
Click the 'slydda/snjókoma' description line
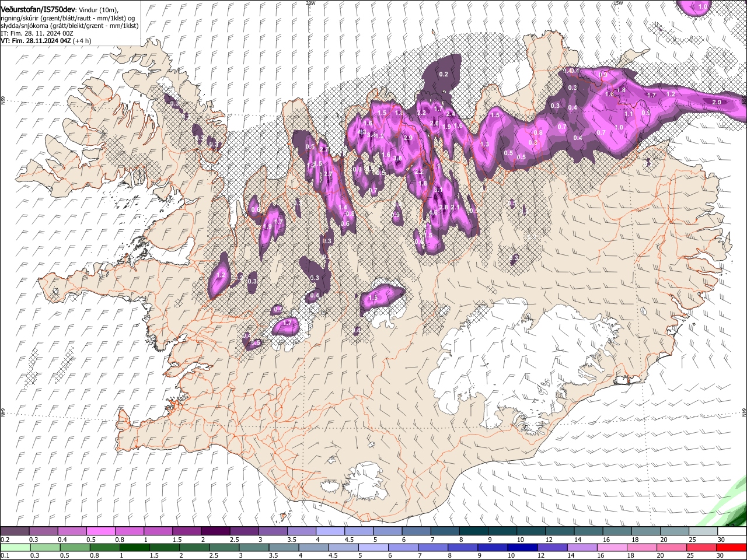69,26
